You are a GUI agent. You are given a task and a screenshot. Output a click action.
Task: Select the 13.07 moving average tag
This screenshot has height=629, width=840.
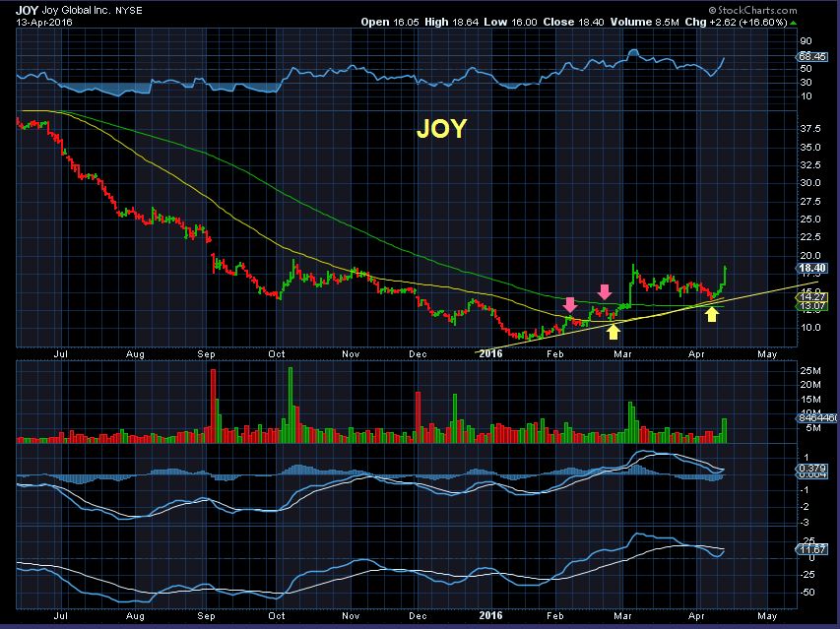[812, 306]
